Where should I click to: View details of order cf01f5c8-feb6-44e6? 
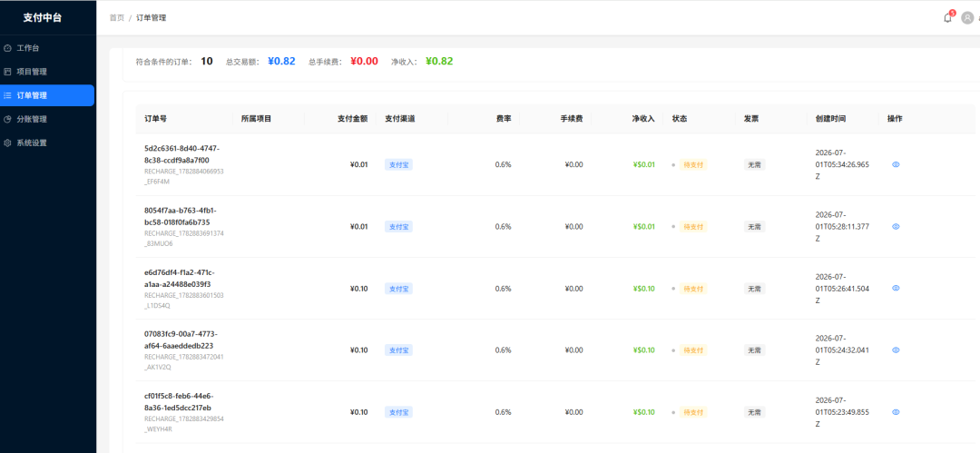click(x=896, y=412)
